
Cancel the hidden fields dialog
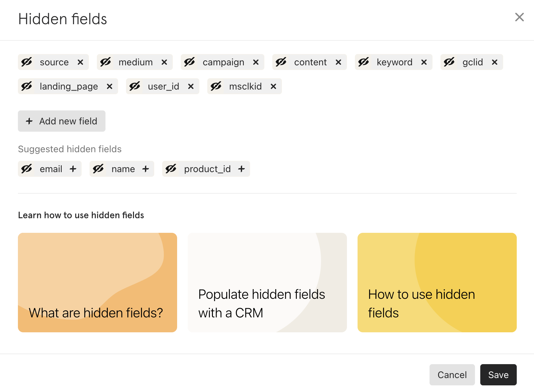(x=452, y=375)
